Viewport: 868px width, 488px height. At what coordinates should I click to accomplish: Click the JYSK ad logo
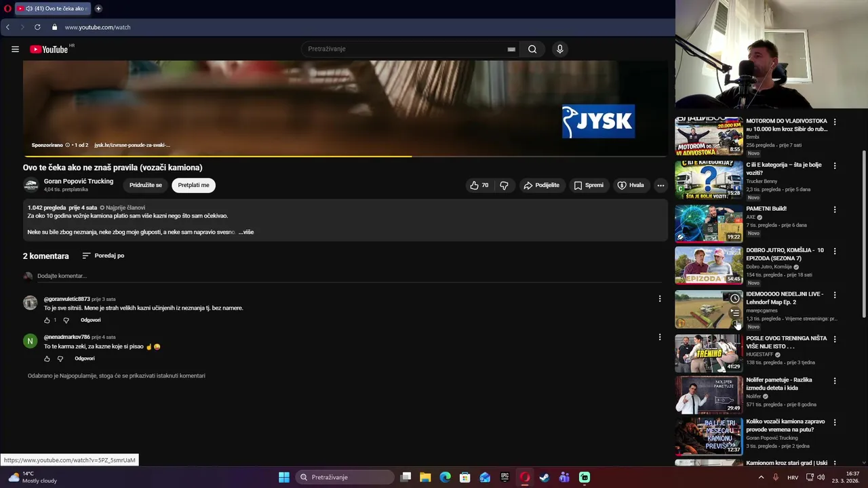[598, 121]
